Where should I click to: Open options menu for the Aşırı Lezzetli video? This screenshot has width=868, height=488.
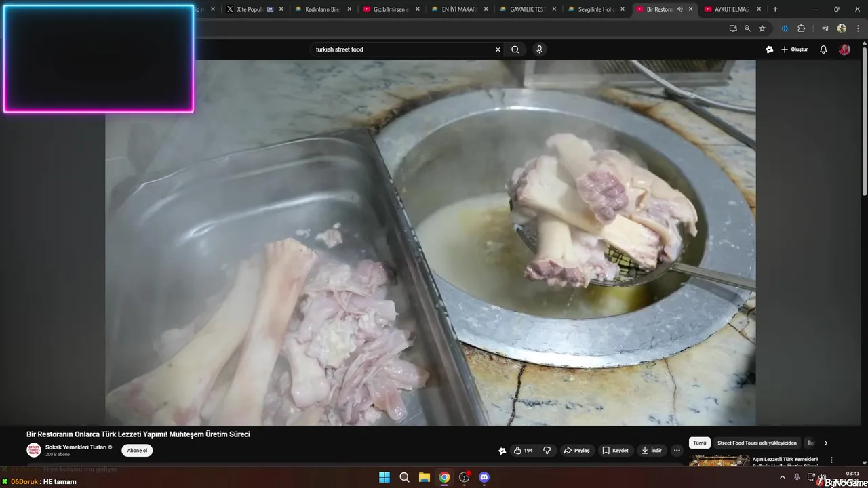pyautogui.click(x=831, y=460)
